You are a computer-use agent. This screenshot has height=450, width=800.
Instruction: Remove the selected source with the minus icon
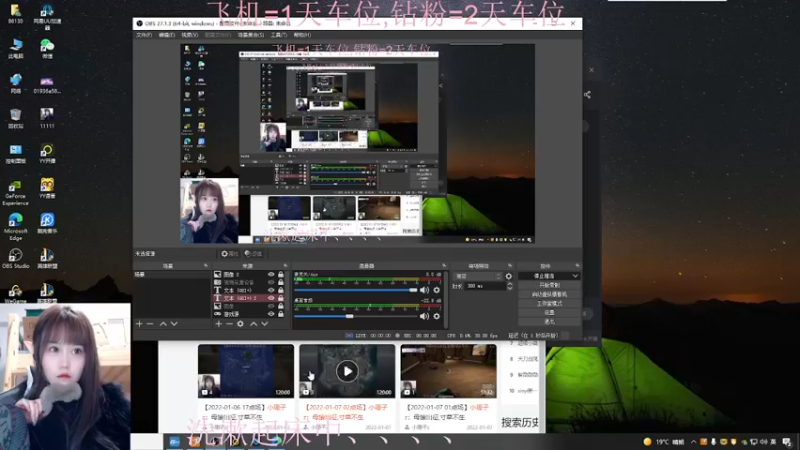point(229,324)
